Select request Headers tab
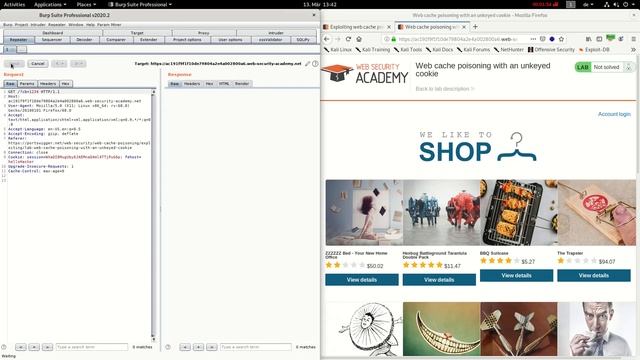This screenshot has height=360, width=640. click(48, 84)
